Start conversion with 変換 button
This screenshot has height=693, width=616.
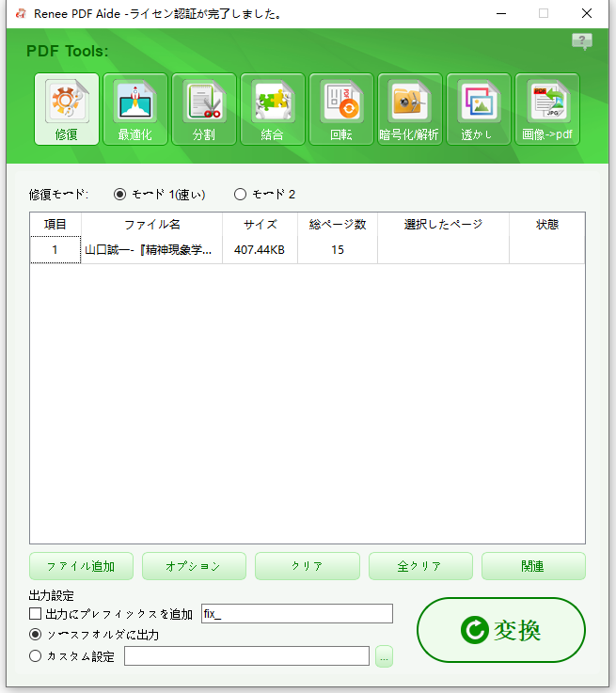pyautogui.click(x=501, y=630)
